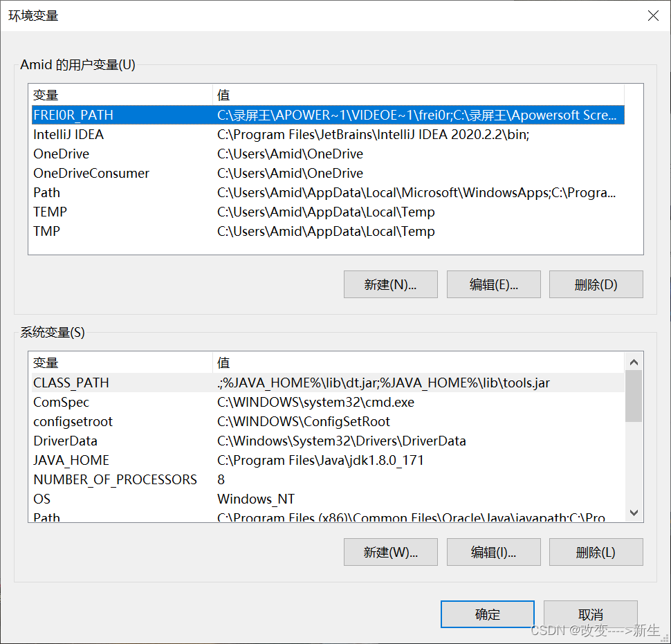This screenshot has width=671, height=644.
Task: Click the Drivers\DriverData path value
Action: (x=342, y=441)
